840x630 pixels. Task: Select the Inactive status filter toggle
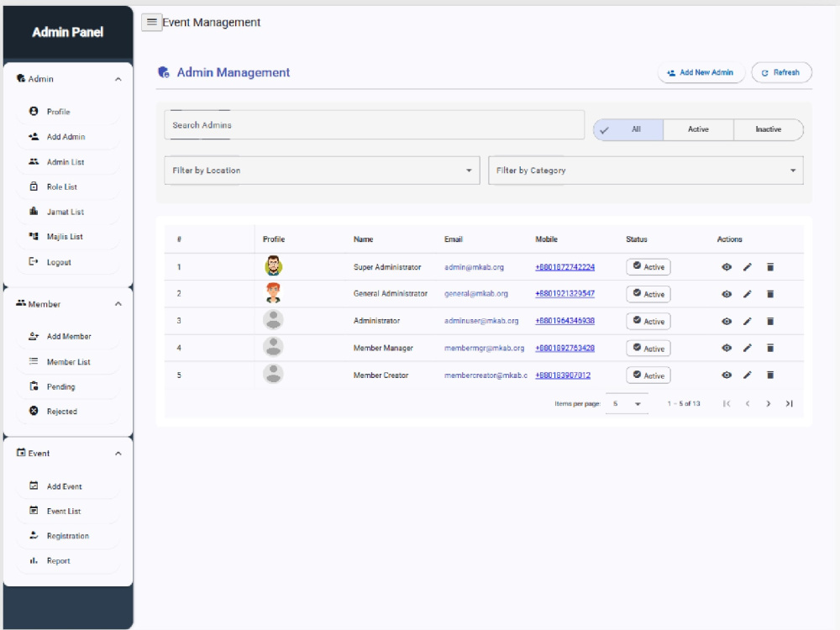(769, 129)
